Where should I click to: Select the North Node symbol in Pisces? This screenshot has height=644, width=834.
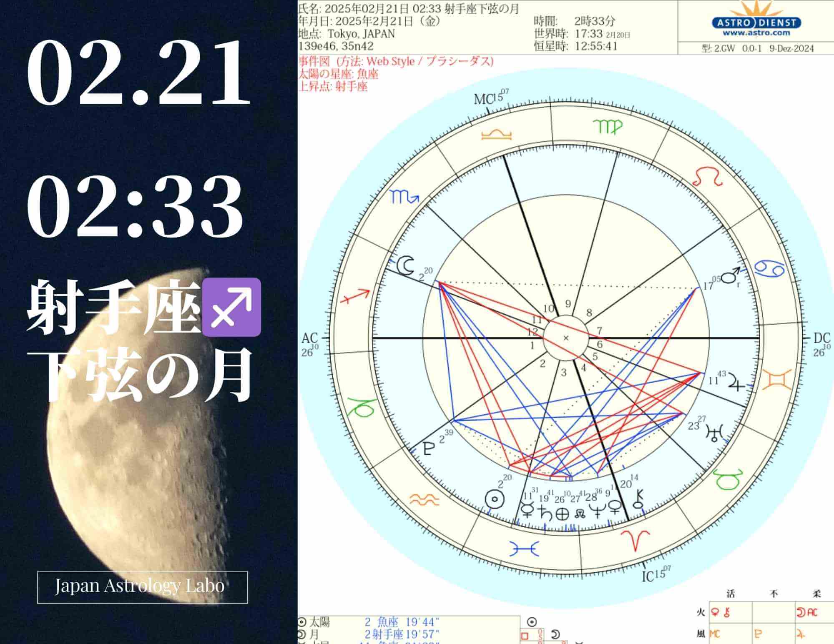(580, 514)
